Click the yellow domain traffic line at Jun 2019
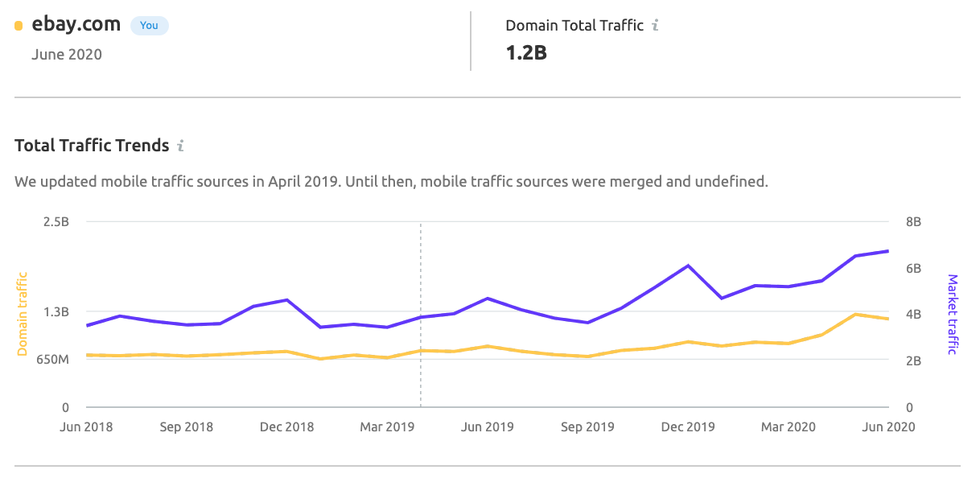Viewport: 980px width, 478px height. (488, 346)
